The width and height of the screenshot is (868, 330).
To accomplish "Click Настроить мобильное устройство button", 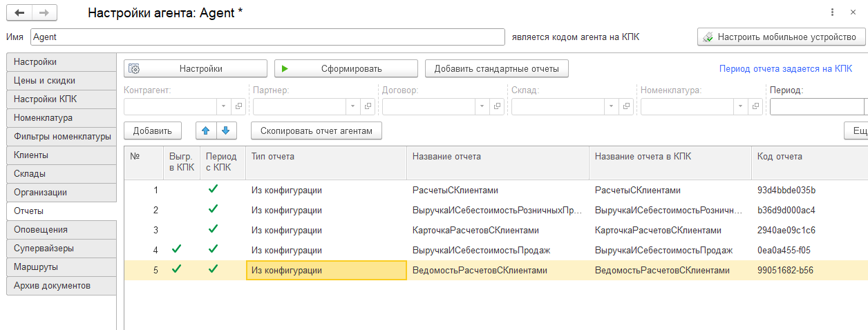I will tap(780, 37).
